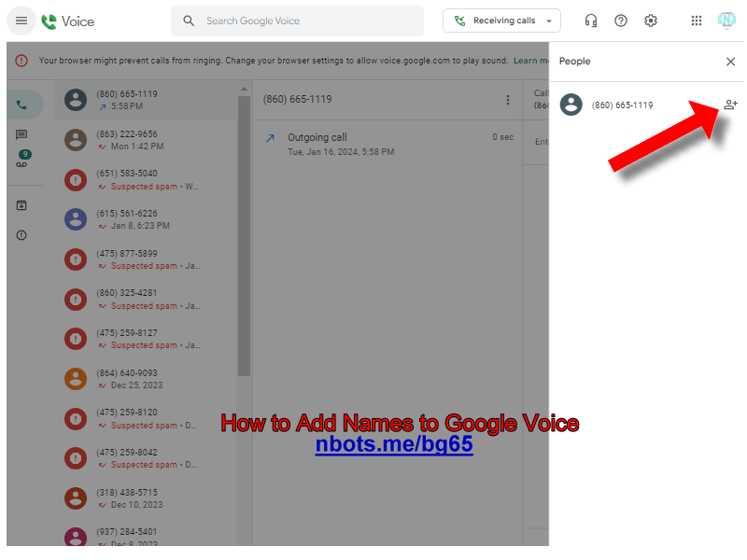
Task: Select (860) 665-1119 in People panel
Action: click(622, 105)
